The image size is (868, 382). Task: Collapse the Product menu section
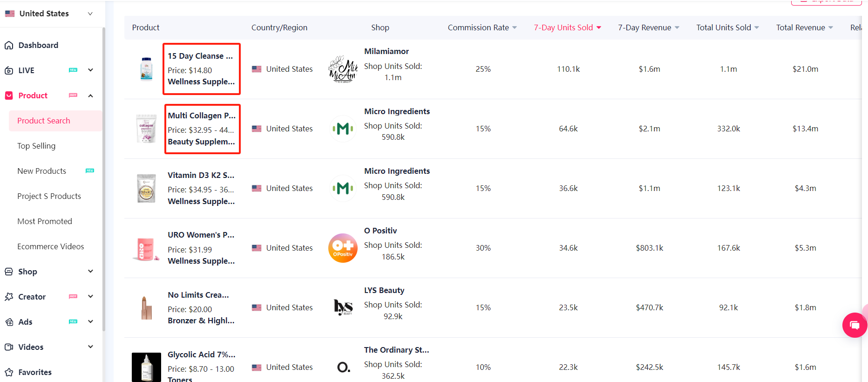[x=90, y=95]
